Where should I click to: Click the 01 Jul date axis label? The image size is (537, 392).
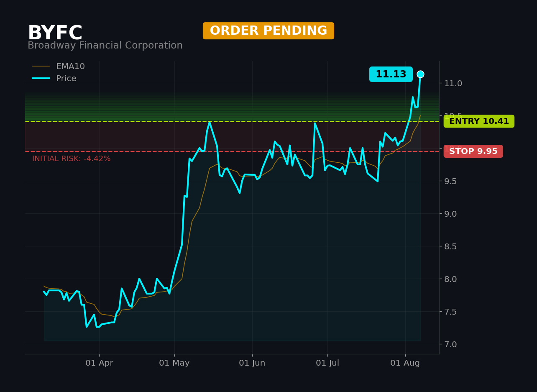click(327, 363)
